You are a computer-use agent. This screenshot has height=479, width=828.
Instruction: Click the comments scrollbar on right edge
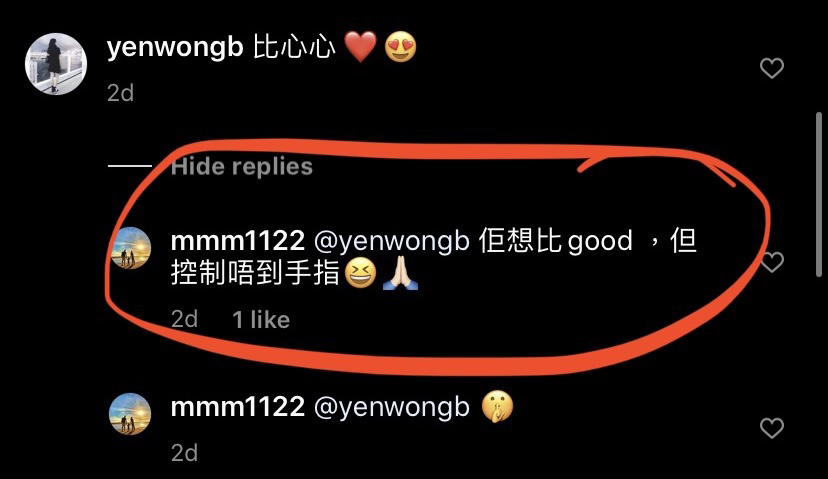click(818, 193)
